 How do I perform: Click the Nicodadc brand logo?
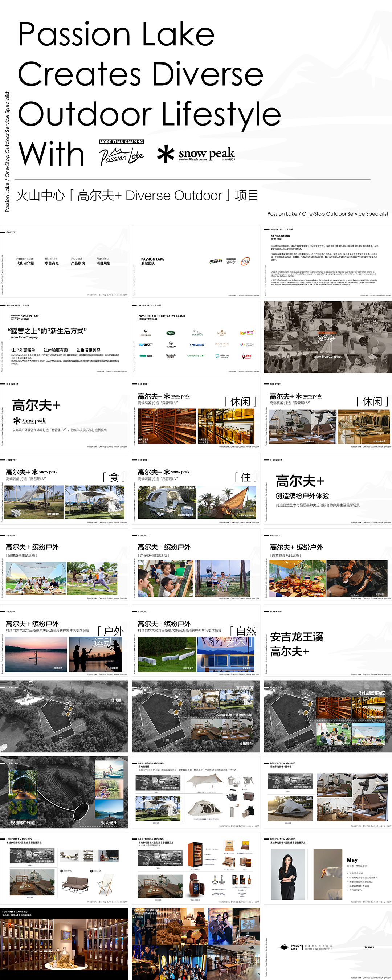[171, 356]
